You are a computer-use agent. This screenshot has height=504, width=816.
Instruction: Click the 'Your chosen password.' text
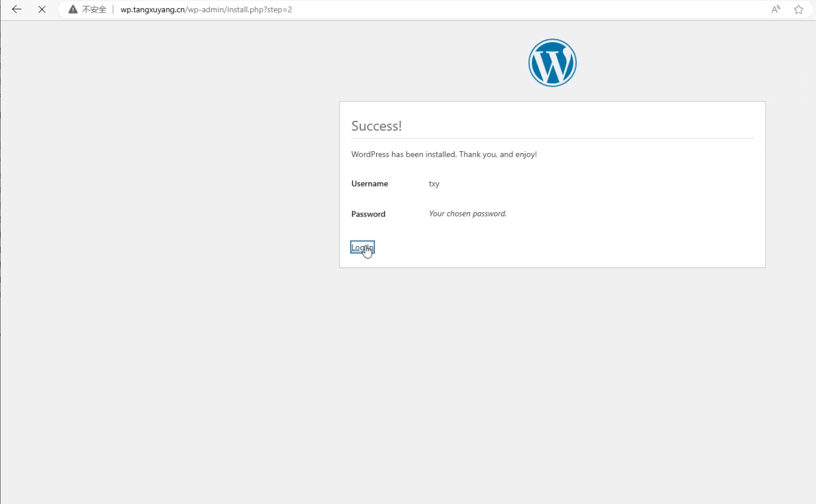coord(468,213)
